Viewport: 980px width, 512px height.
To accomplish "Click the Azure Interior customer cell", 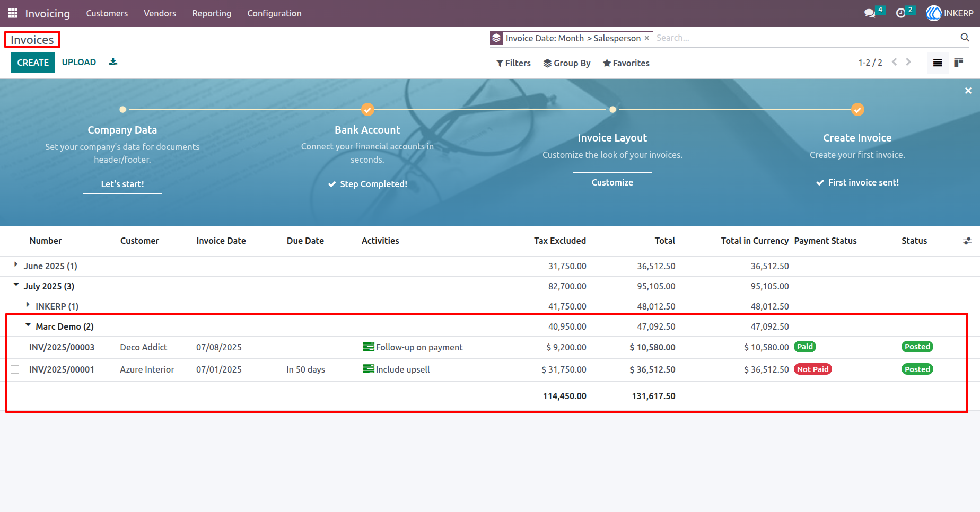I will (147, 369).
